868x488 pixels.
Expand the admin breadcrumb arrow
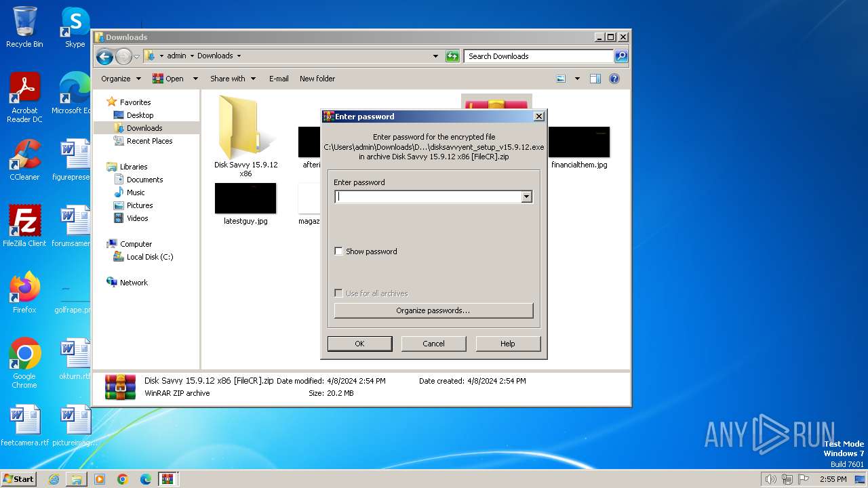click(x=192, y=56)
